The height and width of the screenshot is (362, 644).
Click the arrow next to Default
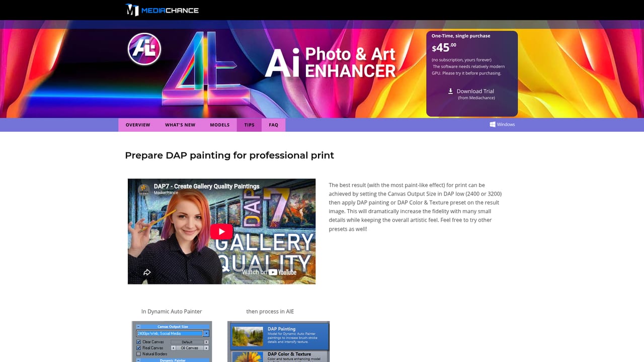point(206,342)
